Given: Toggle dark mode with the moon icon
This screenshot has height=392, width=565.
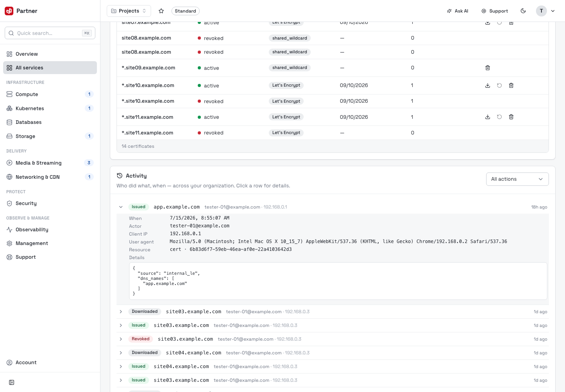Looking at the screenshot, I should click(523, 11).
